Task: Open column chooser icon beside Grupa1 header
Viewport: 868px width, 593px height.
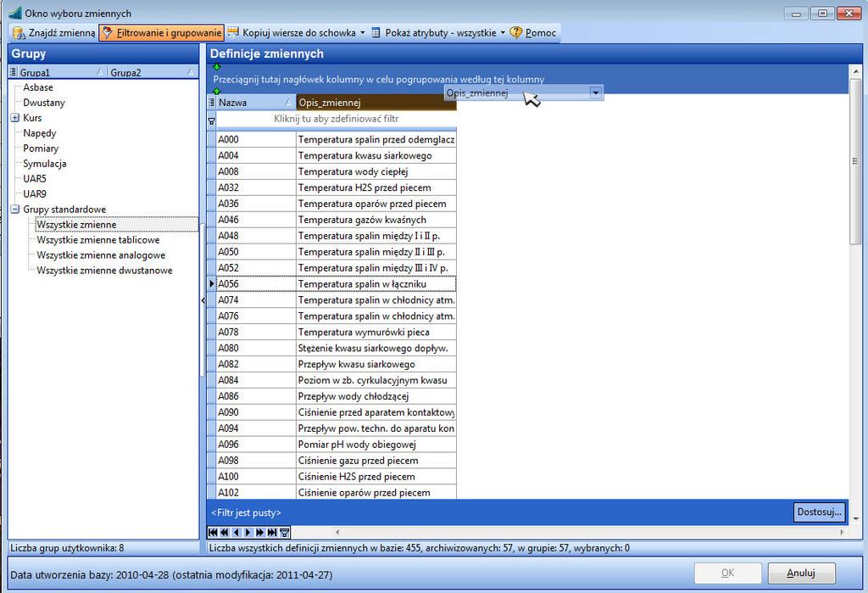Action: coord(14,72)
